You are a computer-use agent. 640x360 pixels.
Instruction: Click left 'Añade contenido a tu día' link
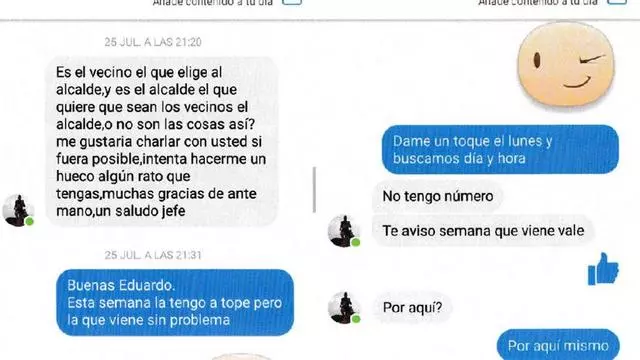click(213, 2)
